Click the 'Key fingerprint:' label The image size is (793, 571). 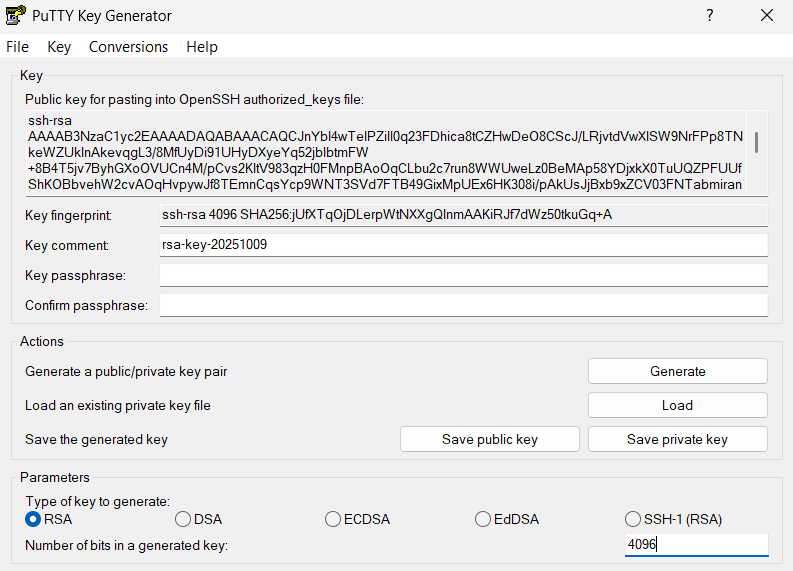tap(68, 215)
